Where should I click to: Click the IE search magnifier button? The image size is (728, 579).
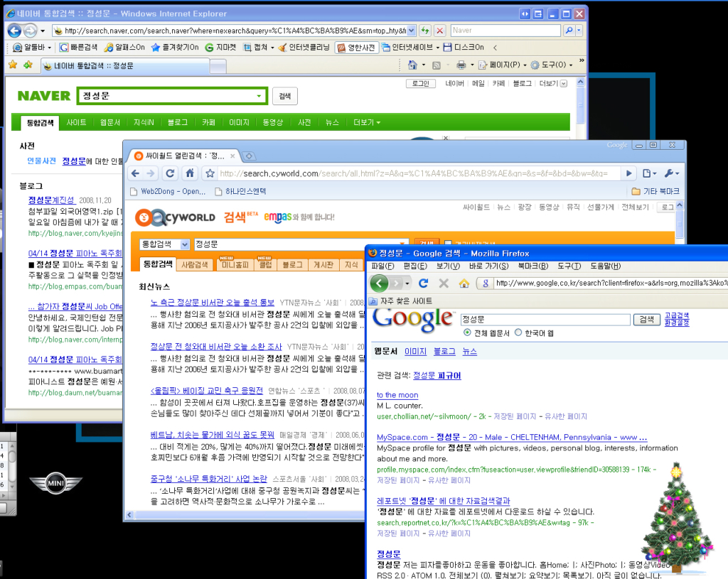[569, 31]
